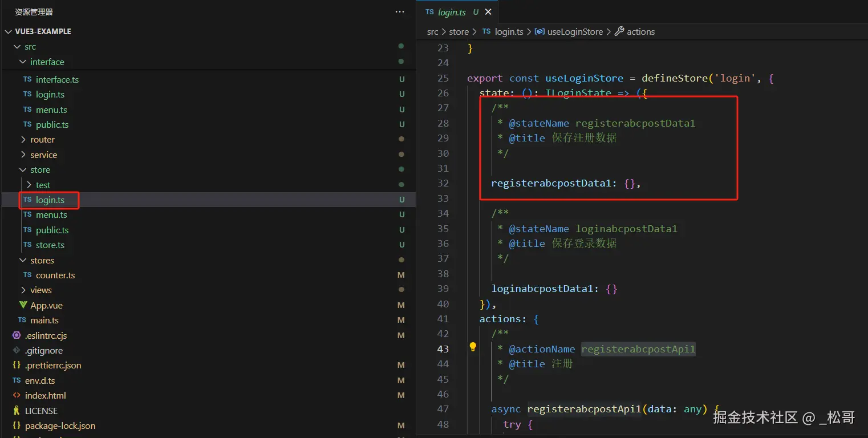Expand the test folder under store
Screen dimensions: 868x438
pos(29,185)
